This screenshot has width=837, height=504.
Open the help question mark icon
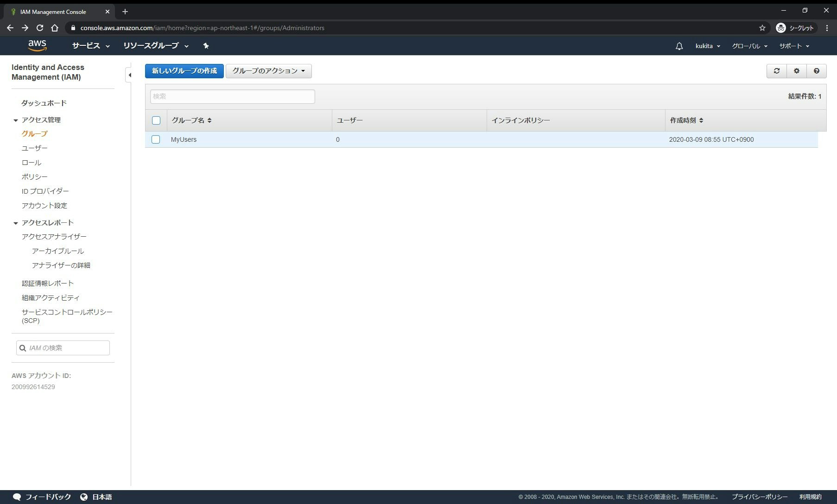(817, 71)
